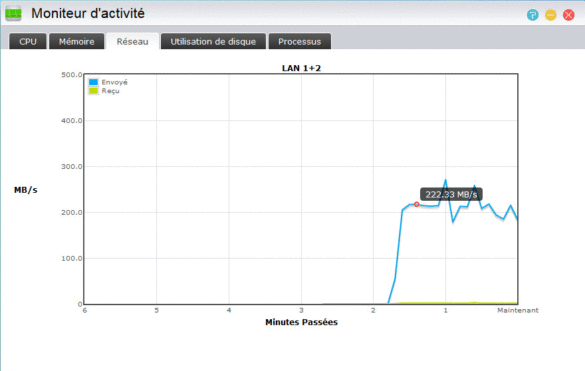Viewport: 585px width, 371px height.
Task: Switch to the CPU tab
Action: 28,41
